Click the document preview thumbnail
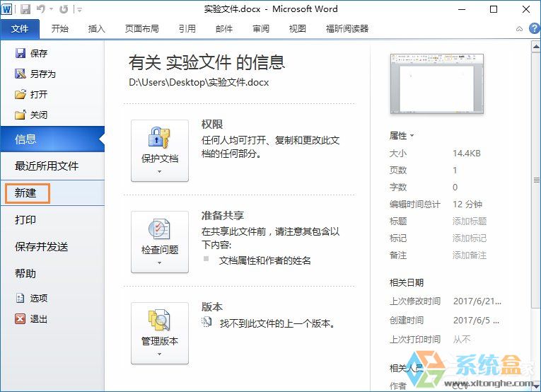The image size is (541, 392). click(x=437, y=84)
